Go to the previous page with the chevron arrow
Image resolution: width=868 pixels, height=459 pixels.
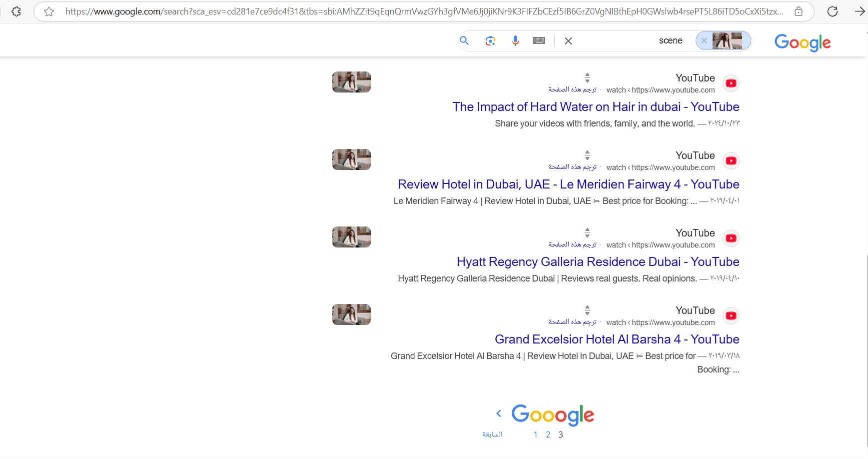pos(499,413)
